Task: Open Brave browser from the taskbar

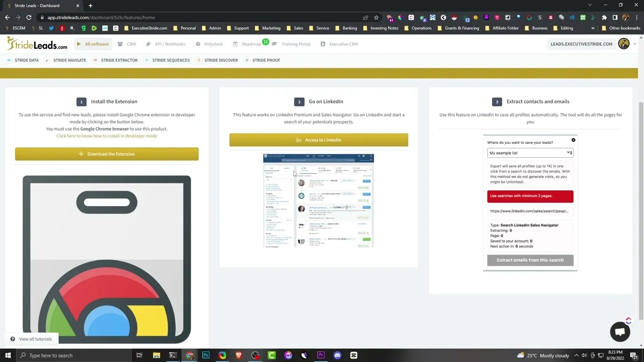Action: [x=238, y=355]
